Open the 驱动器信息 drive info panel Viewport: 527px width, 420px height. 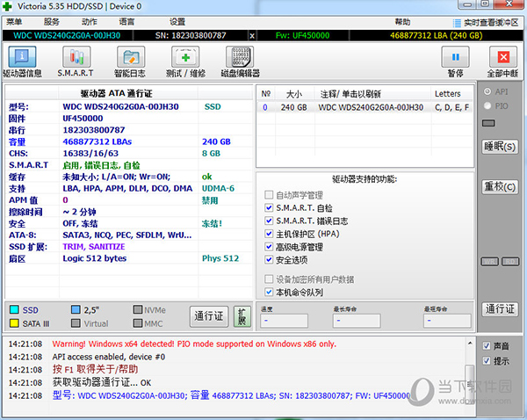22,59
